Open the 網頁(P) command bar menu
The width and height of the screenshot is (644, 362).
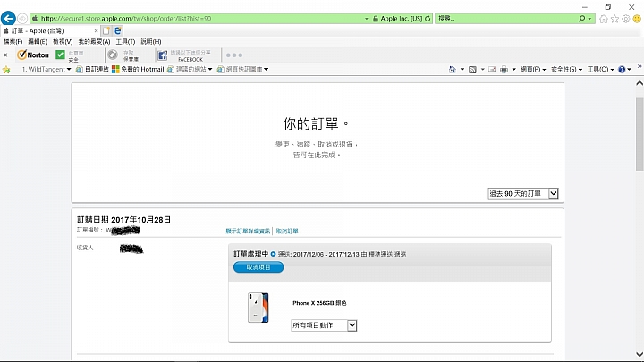533,70
